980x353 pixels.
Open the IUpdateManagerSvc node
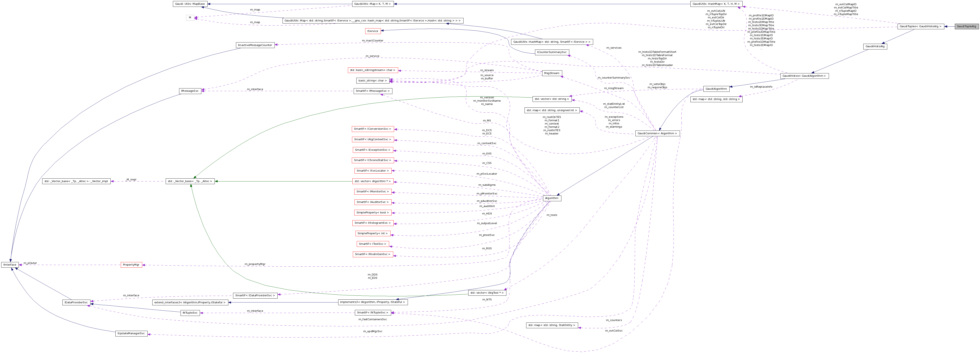[x=131, y=334]
